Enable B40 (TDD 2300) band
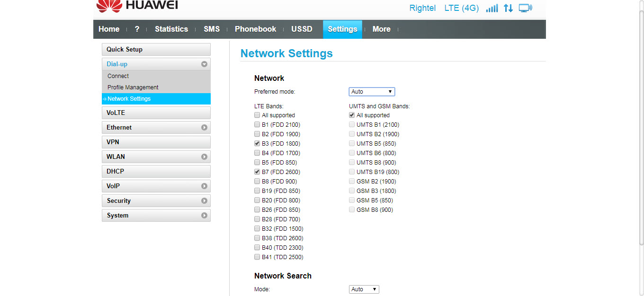644x296 pixels. coord(257,248)
